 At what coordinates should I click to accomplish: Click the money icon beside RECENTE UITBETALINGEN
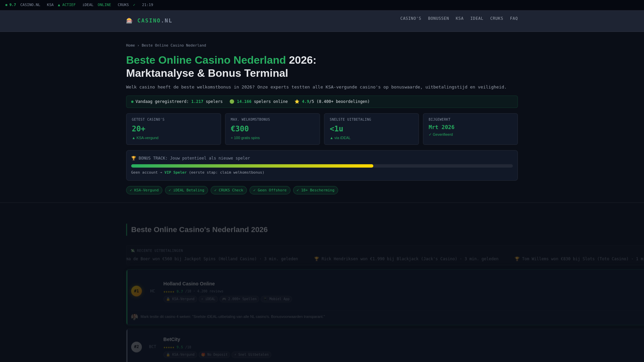[133, 251]
